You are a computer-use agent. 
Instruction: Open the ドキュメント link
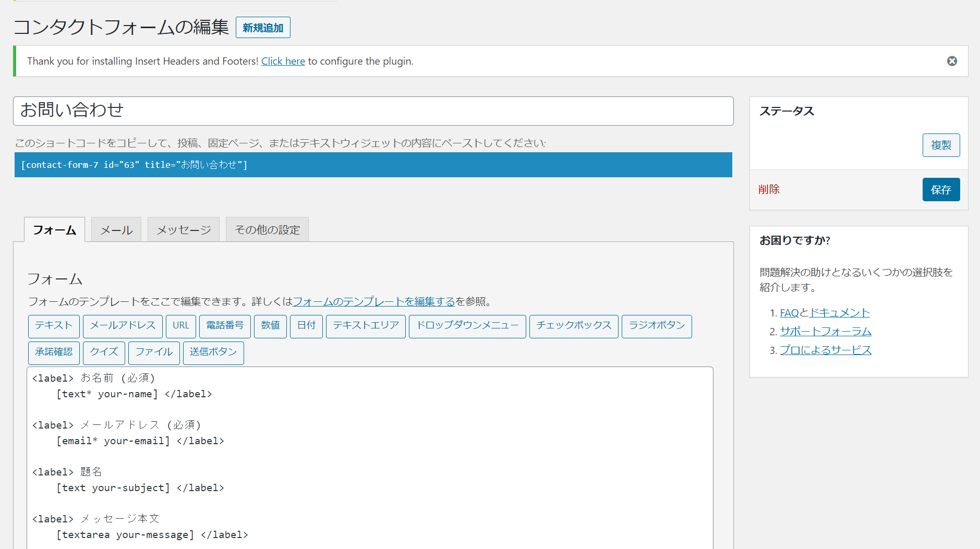tap(839, 312)
